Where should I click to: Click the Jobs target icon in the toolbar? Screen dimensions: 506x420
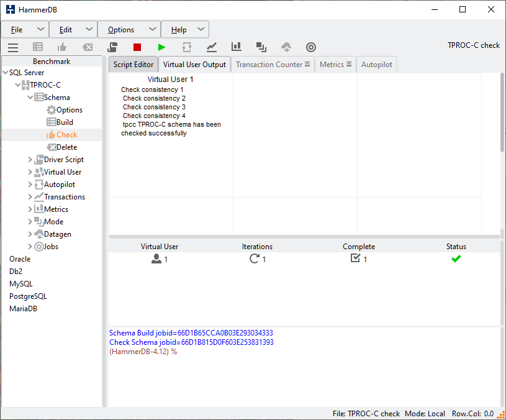pos(311,47)
